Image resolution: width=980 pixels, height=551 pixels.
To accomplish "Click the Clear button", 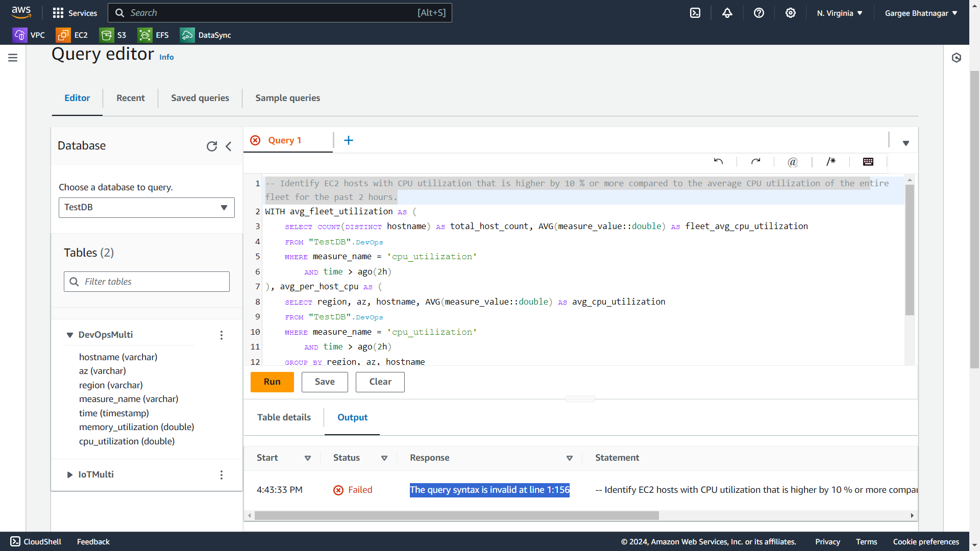I will tap(380, 382).
